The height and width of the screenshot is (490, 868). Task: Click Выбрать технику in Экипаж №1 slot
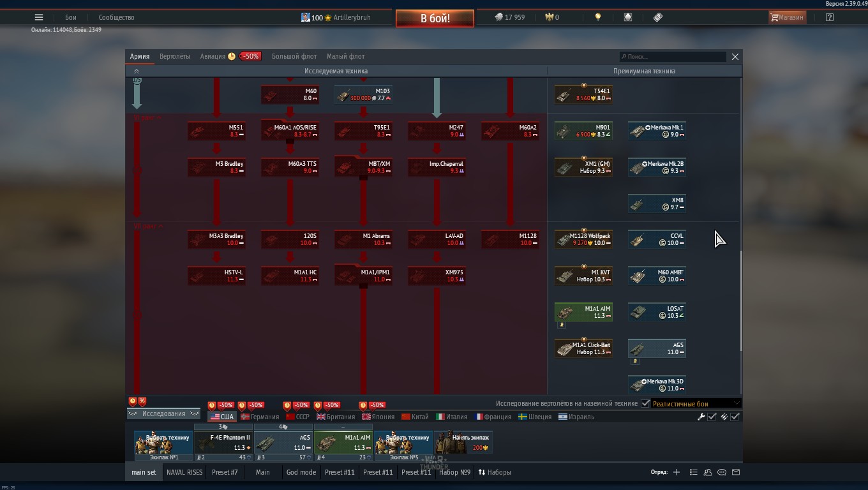[164, 442]
